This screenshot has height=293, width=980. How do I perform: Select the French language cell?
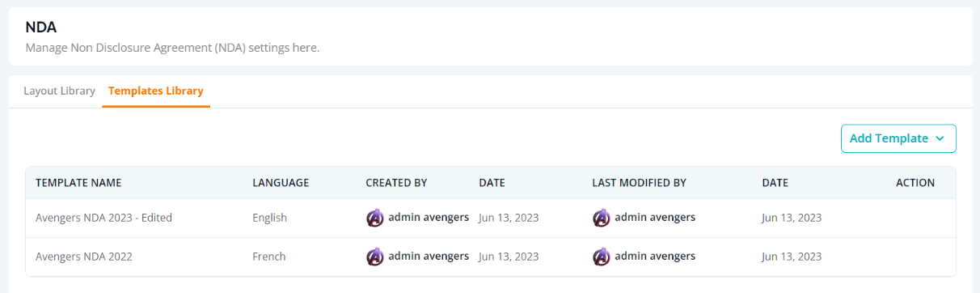point(269,257)
